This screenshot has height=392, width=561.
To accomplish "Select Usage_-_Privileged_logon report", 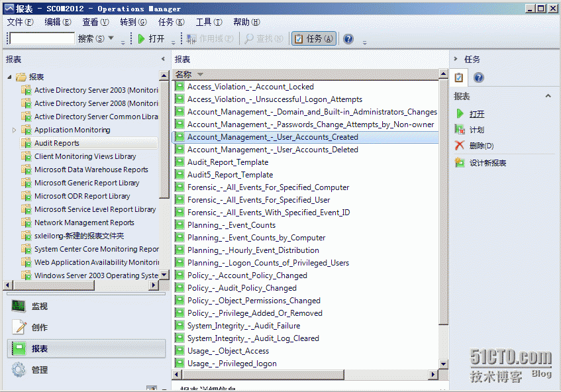I will point(232,364).
